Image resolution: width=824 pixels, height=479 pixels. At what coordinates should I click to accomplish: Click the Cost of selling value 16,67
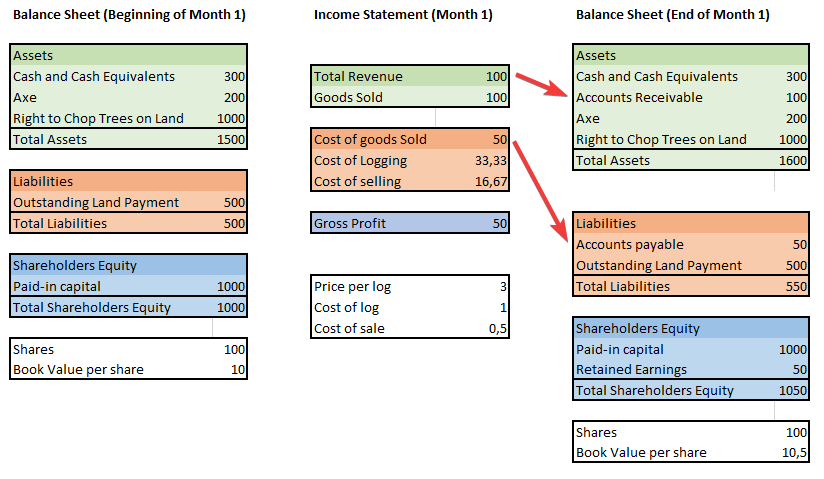[491, 182]
